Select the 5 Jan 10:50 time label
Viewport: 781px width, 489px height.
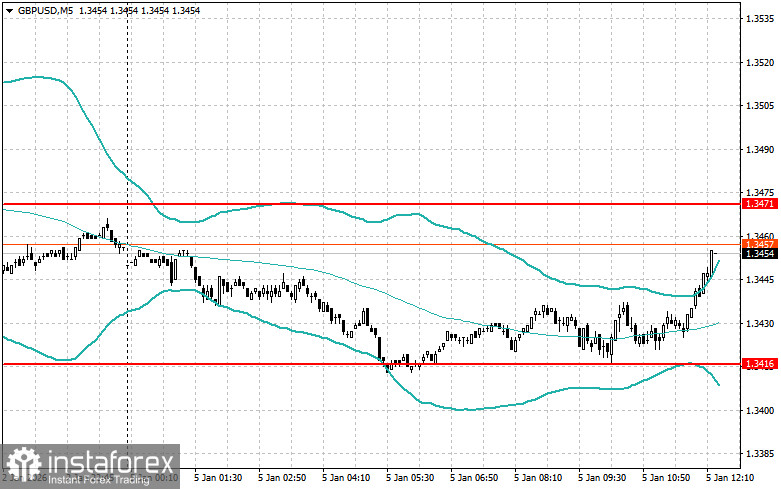[666, 478]
